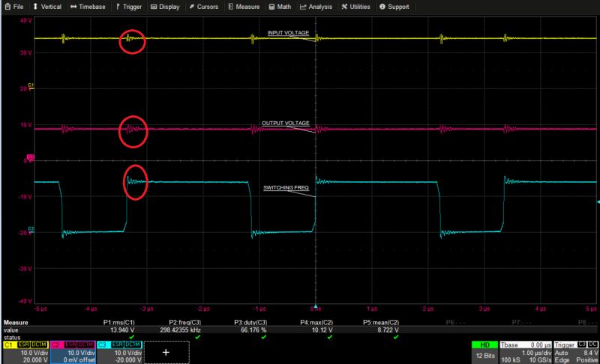Viewport: 600px width, 364px height.
Task: Click the 1.00 µs/div timebase value
Action: pos(536,353)
